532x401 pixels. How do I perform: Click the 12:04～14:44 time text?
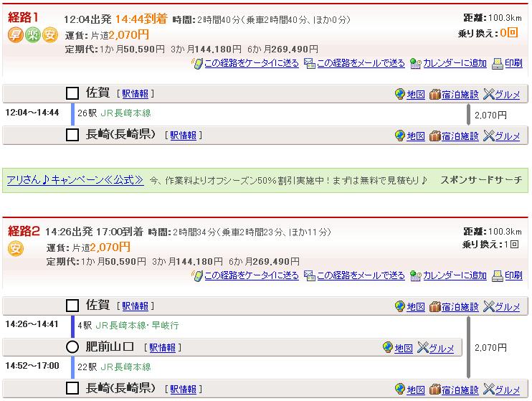click(x=32, y=113)
